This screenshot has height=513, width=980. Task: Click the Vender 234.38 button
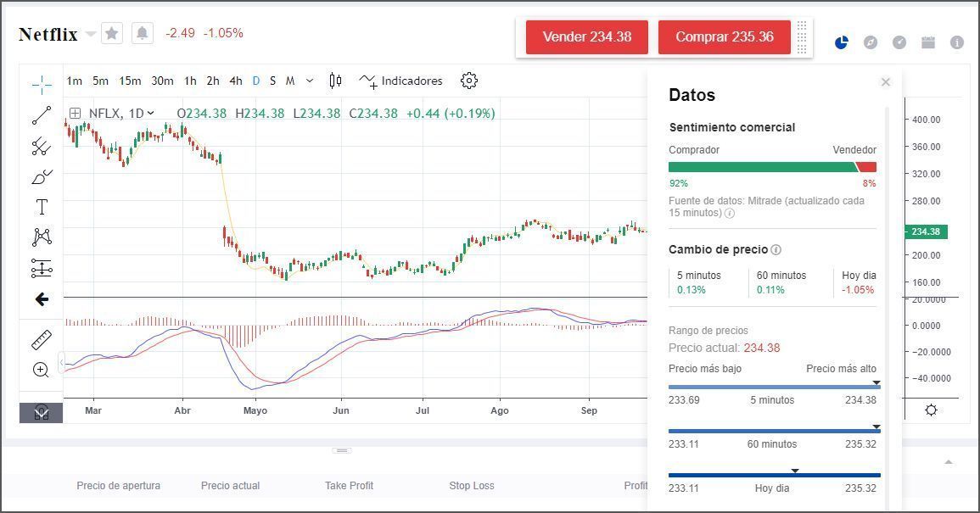pyautogui.click(x=586, y=37)
